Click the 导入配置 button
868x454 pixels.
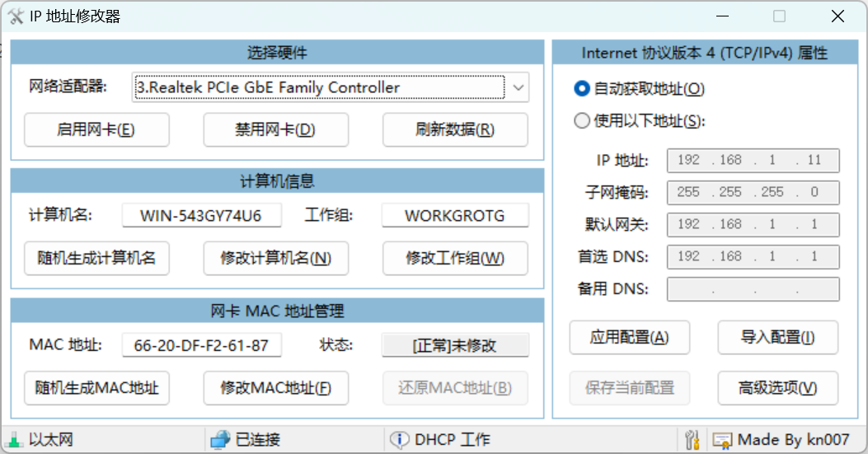[x=777, y=337]
